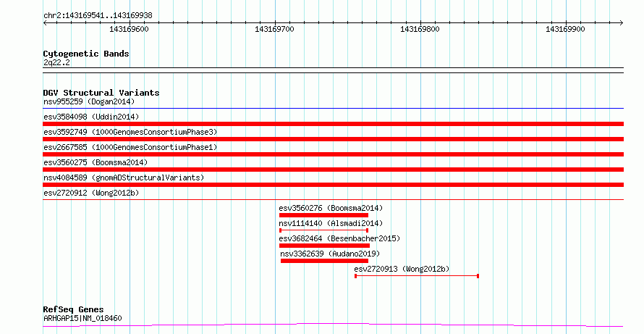
Task: Click the magenta ARHGAP15 gene line
Action: point(333,325)
